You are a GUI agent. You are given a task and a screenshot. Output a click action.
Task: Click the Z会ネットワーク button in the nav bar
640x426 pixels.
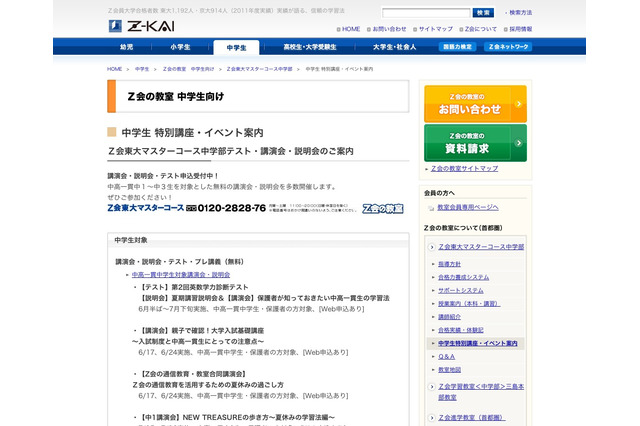[508, 47]
